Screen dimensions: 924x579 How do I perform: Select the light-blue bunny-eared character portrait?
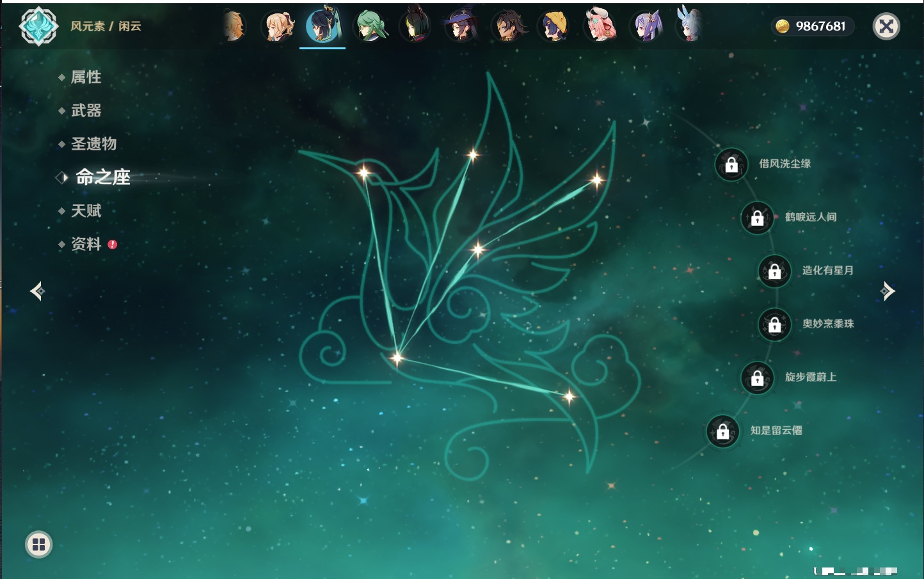click(689, 25)
